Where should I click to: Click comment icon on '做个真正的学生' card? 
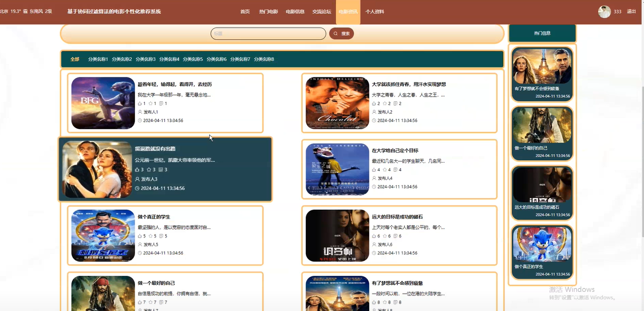click(x=161, y=236)
